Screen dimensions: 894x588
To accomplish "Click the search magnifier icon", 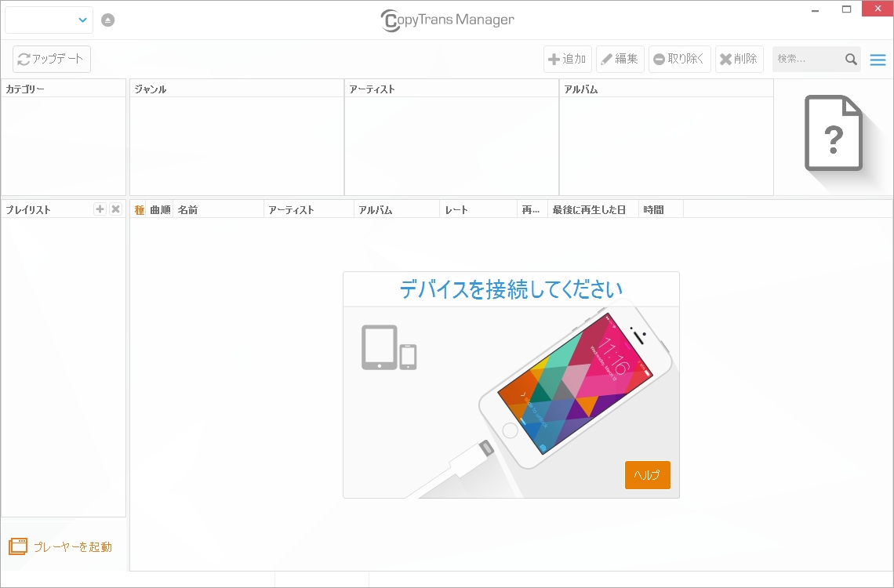I will [850, 59].
